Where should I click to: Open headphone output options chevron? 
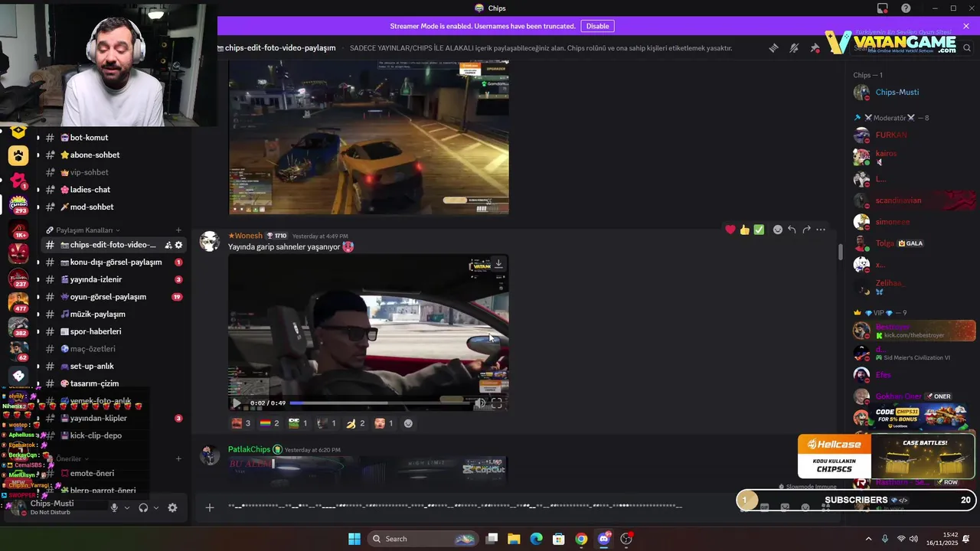point(156,507)
